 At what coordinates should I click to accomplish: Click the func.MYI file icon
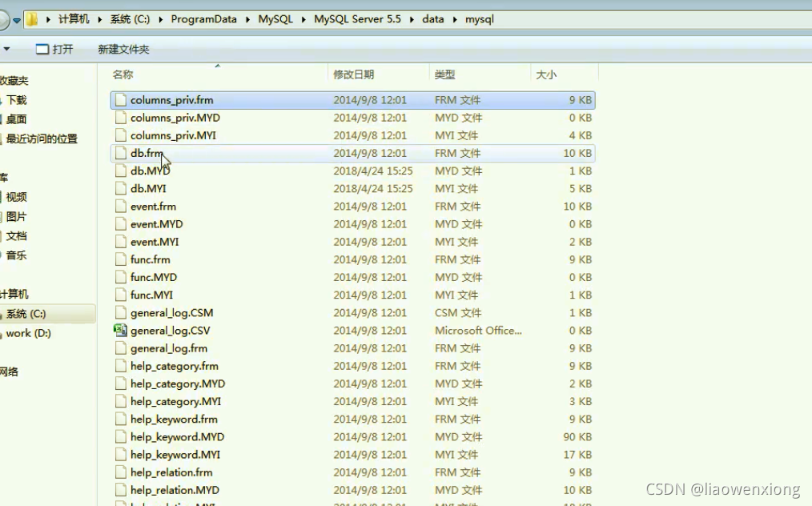click(121, 295)
